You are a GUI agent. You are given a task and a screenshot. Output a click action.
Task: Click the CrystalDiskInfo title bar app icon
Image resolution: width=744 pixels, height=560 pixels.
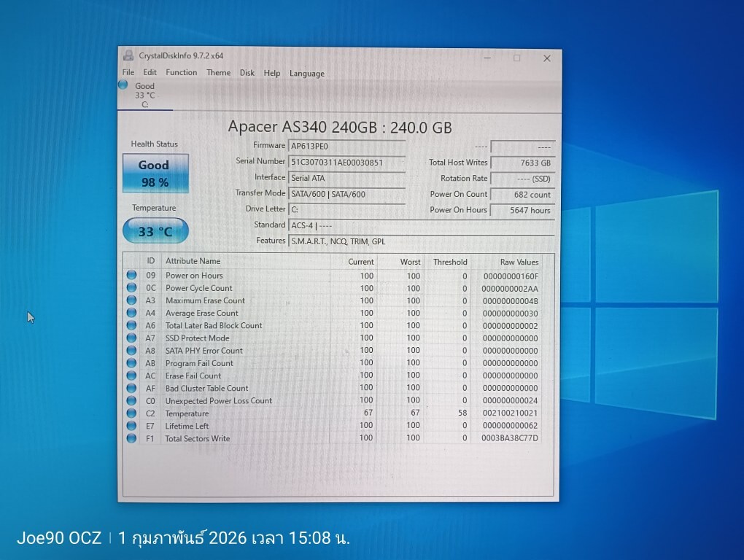[128, 56]
